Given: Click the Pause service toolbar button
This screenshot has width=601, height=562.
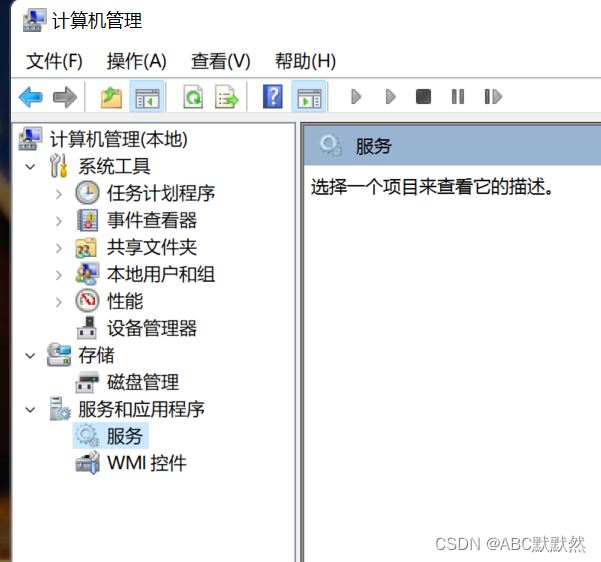Looking at the screenshot, I should (x=458, y=97).
